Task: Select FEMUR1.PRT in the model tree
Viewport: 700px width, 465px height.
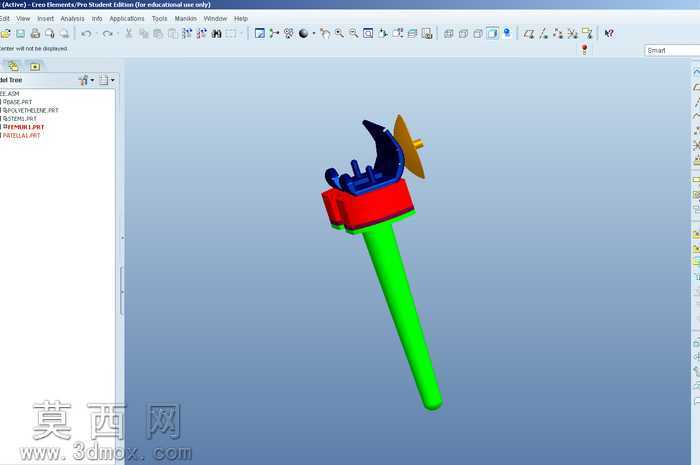Action: [24, 127]
